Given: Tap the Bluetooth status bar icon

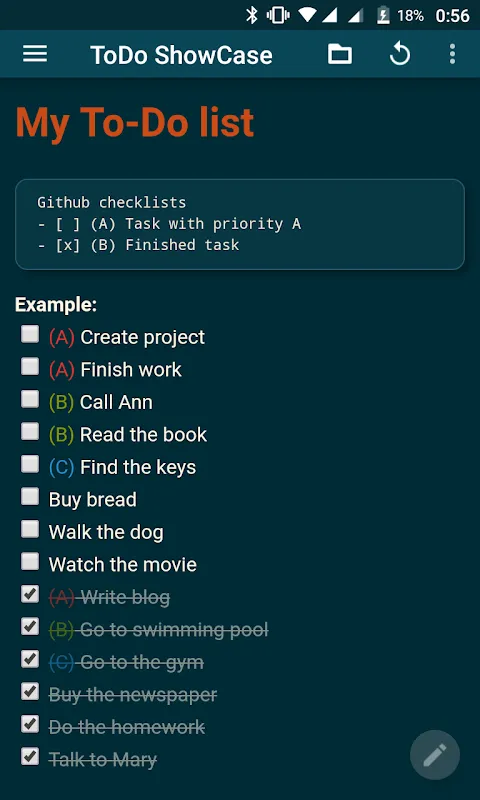Looking at the screenshot, I should [x=252, y=15].
